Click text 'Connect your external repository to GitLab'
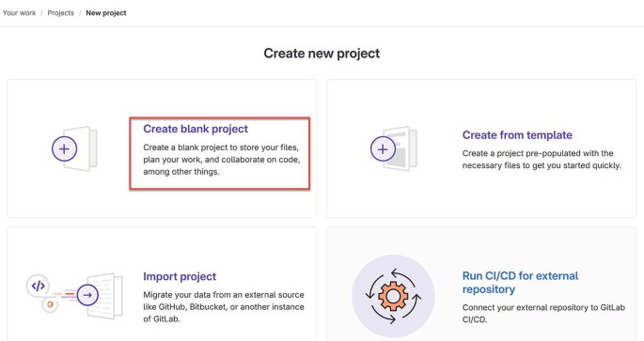This screenshot has height=341, width=644. 543,307
